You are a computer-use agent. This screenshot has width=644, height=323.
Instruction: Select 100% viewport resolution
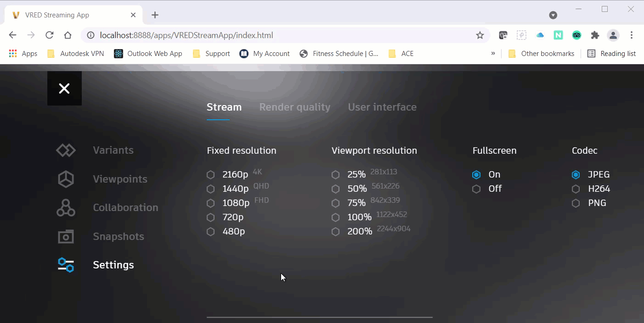(x=352, y=217)
